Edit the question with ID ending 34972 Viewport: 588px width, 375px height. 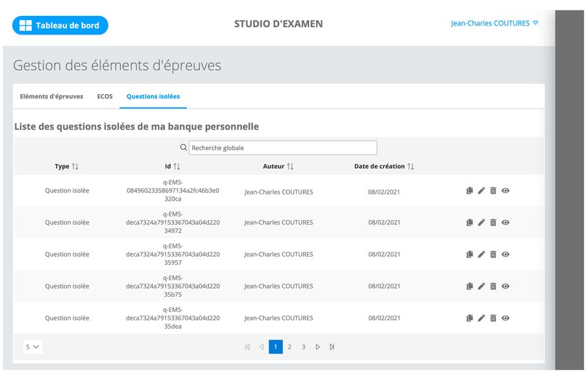[481, 223]
